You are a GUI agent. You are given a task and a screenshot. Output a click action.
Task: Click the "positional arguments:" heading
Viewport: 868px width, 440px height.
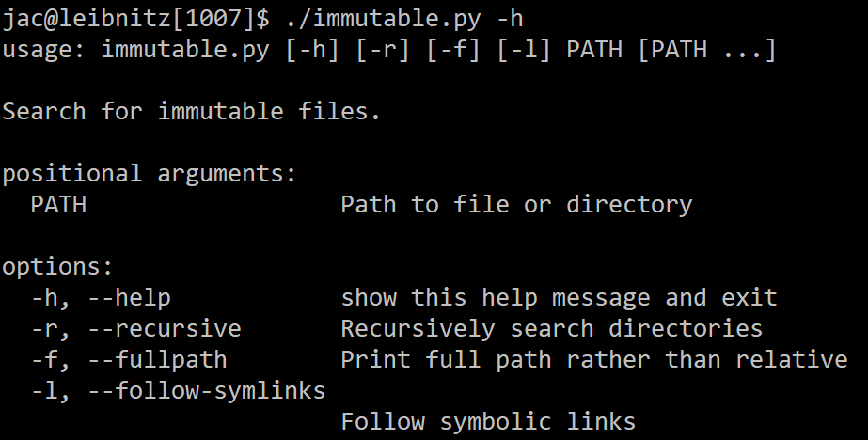[x=149, y=173]
